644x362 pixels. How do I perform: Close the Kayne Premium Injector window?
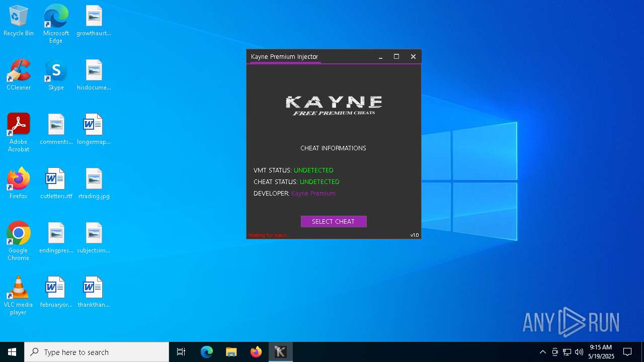(x=413, y=57)
